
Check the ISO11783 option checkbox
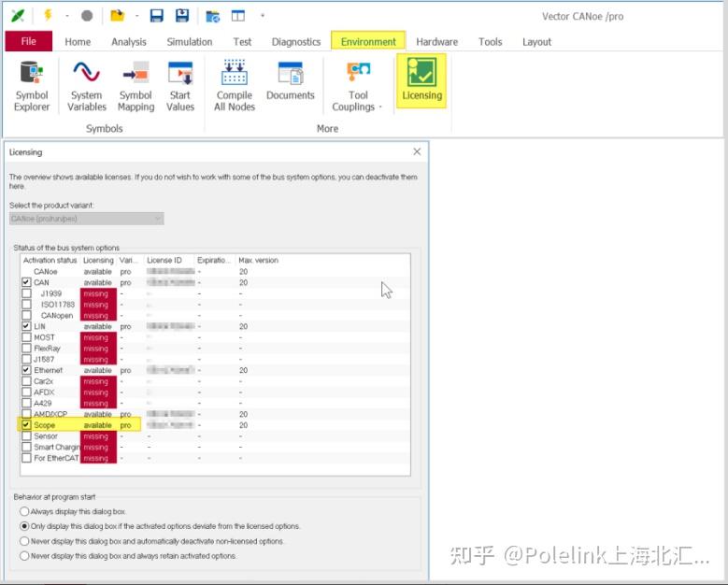coord(26,304)
